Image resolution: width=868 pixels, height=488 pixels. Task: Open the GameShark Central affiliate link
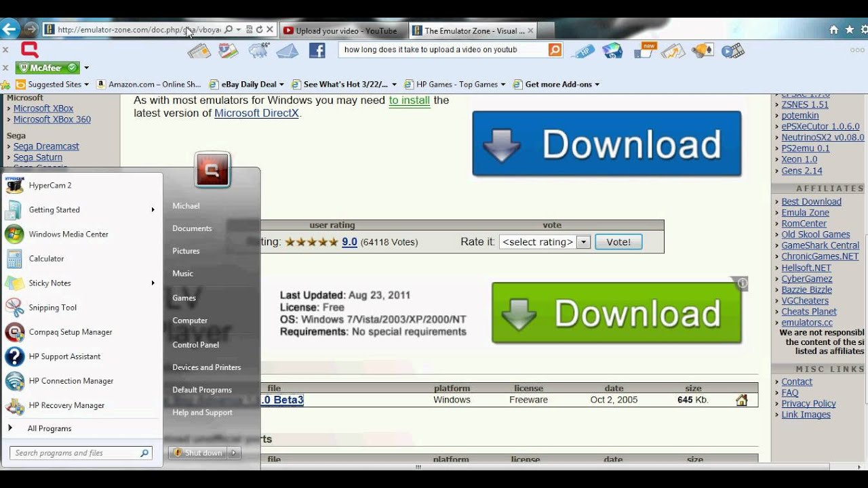(x=820, y=245)
